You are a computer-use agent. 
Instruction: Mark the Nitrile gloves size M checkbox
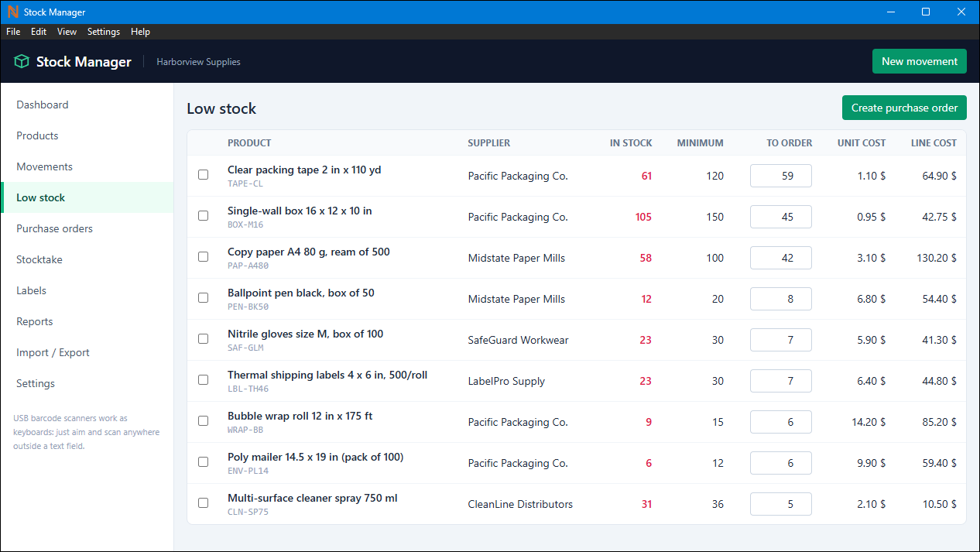click(204, 339)
